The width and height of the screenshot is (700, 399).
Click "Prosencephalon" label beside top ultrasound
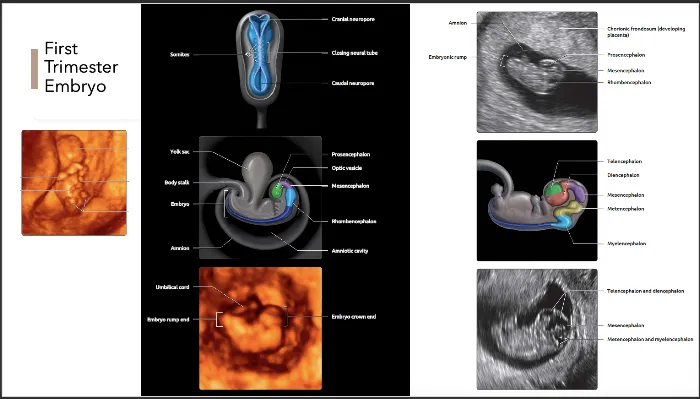(626, 55)
